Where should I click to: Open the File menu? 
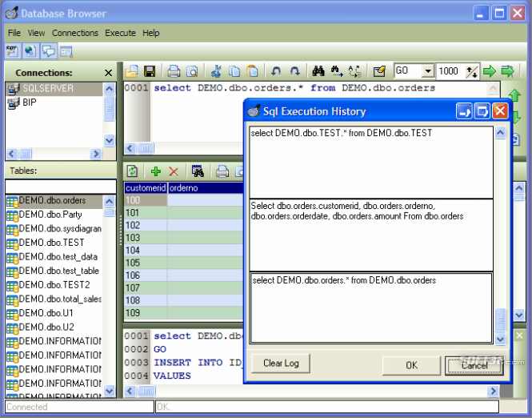pos(14,33)
